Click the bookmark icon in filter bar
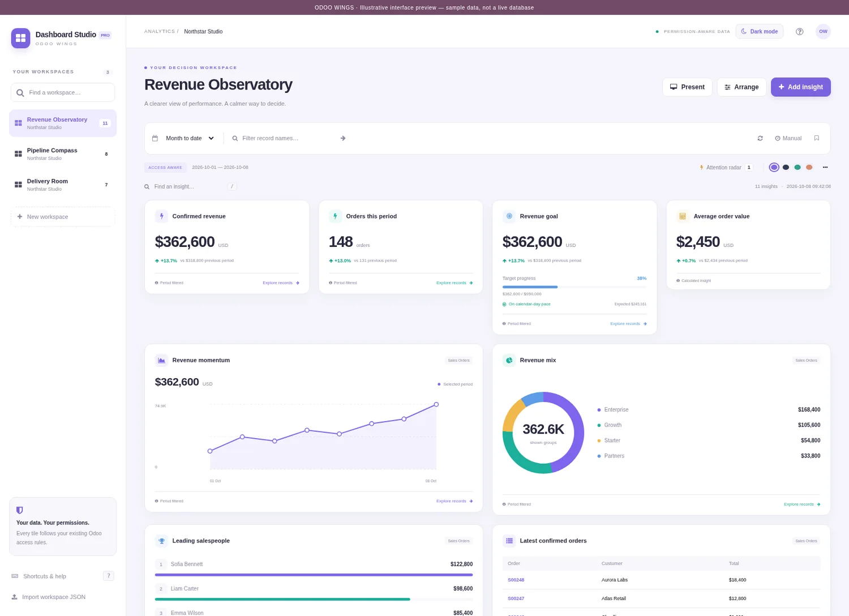This screenshot has height=616, width=849. tap(816, 138)
